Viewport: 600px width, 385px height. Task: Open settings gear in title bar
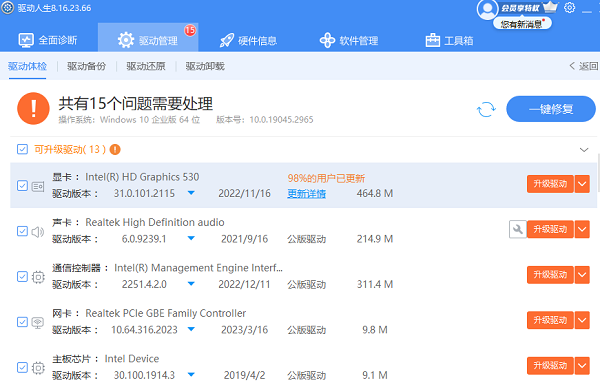pyautogui.click(x=570, y=8)
